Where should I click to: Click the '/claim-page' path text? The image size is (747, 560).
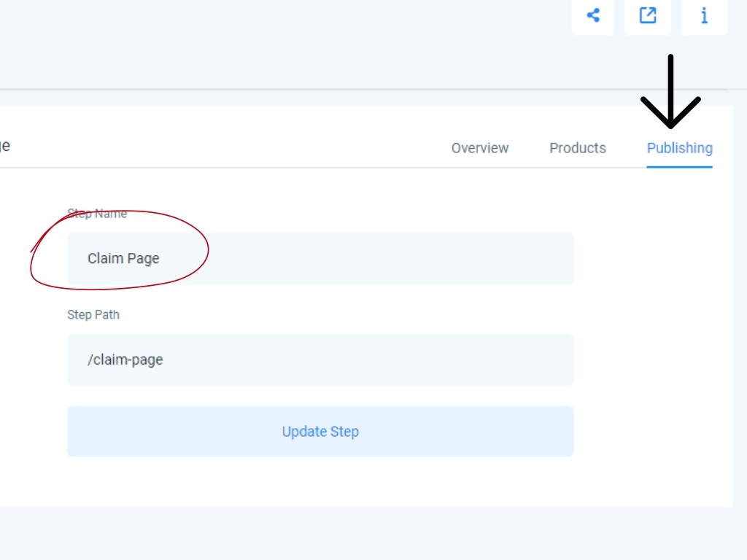(x=125, y=360)
